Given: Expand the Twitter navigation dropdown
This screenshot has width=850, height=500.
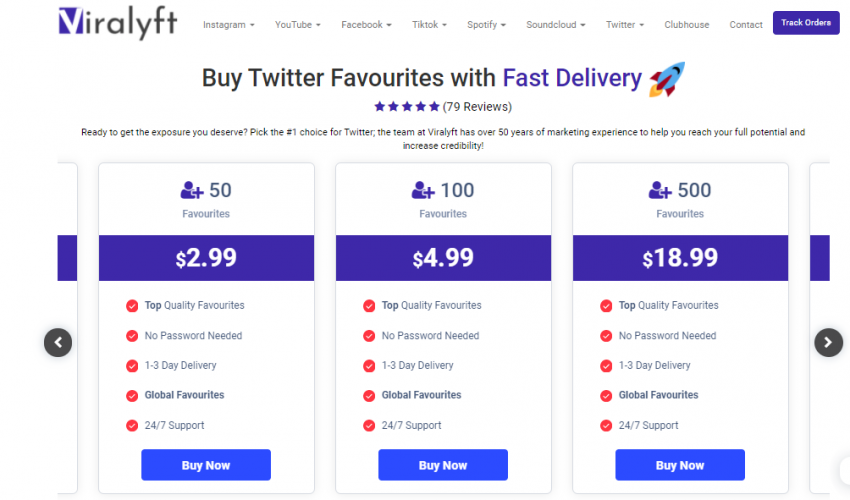Looking at the screenshot, I should pos(624,25).
